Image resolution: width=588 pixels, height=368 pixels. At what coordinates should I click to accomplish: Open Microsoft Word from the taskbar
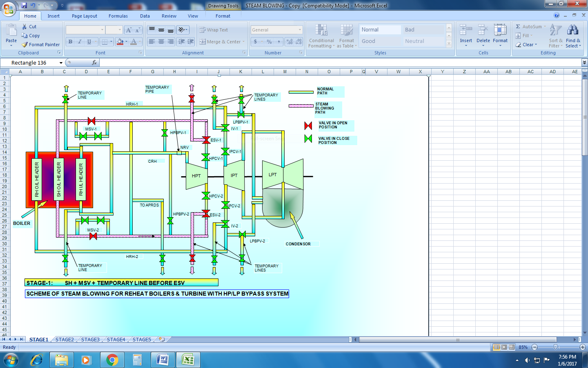coord(163,360)
